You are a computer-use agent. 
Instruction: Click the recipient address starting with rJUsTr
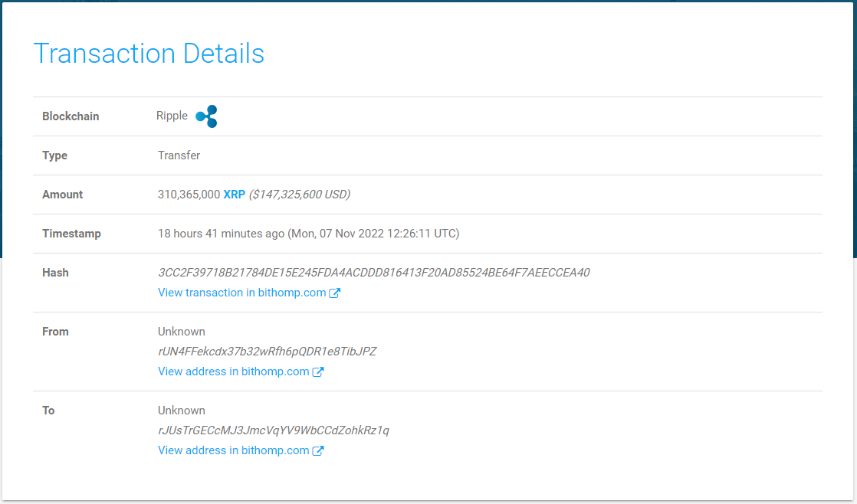tap(273, 430)
